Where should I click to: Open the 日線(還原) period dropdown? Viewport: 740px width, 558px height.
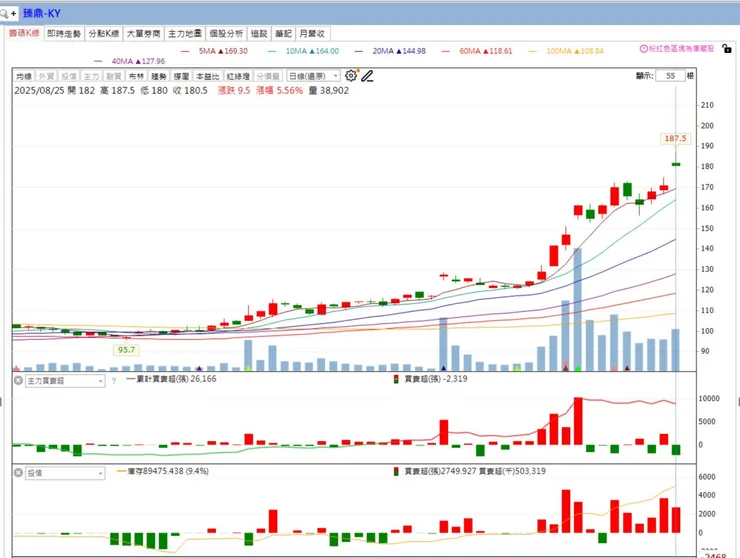click(x=313, y=76)
